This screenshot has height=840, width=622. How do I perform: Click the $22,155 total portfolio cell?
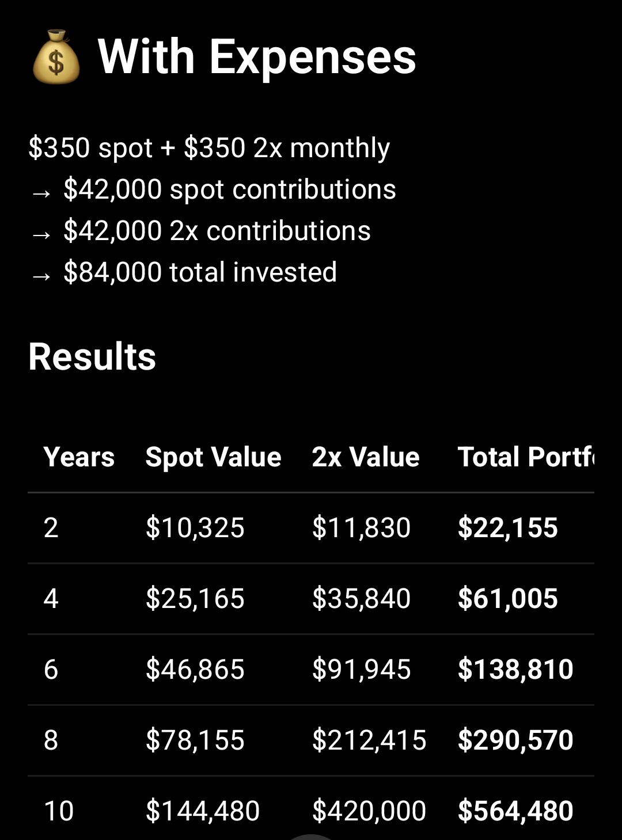[x=507, y=528]
